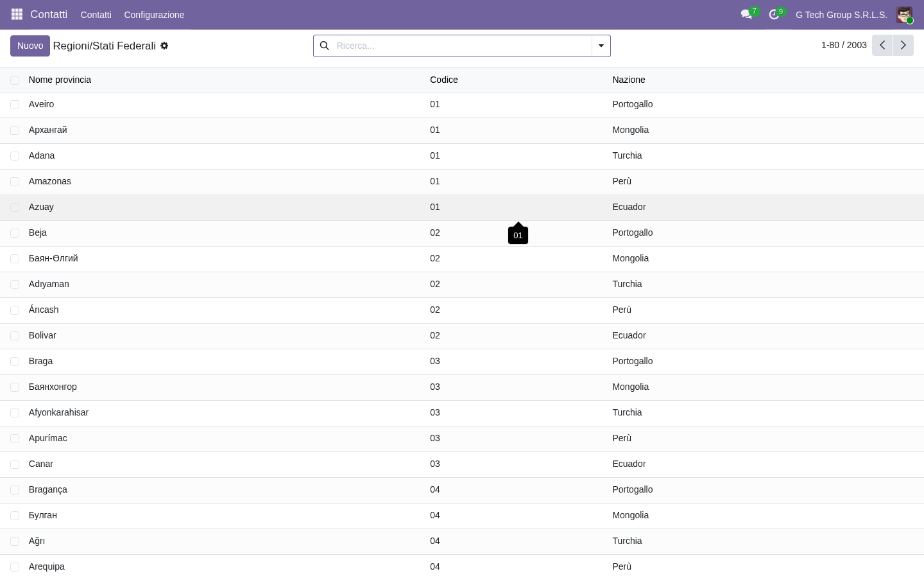This screenshot has height=578, width=924.
Task: Click the Regioni/Stati Federali breadcrumb title
Action: (x=105, y=46)
